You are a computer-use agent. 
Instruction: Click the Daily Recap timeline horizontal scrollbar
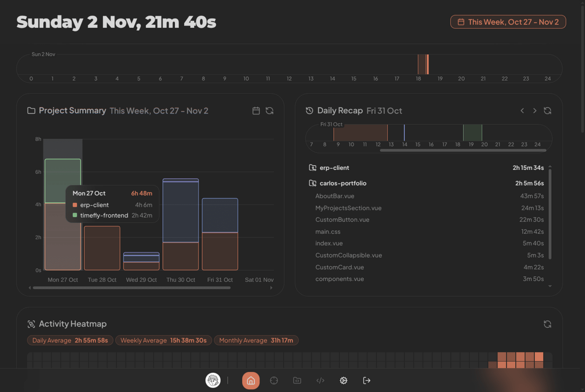(463, 150)
